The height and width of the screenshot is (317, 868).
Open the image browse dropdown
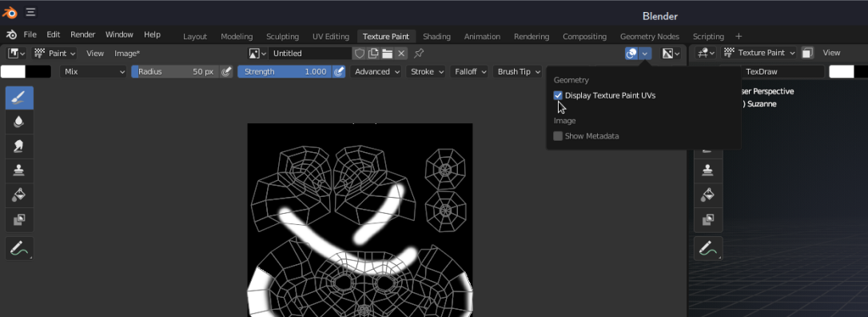(x=257, y=53)
